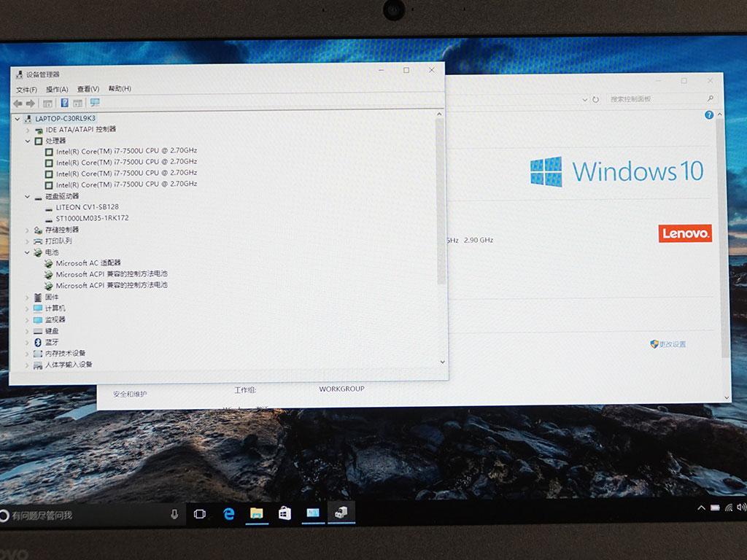Click the Wi-Fi network tray icon

729,507
